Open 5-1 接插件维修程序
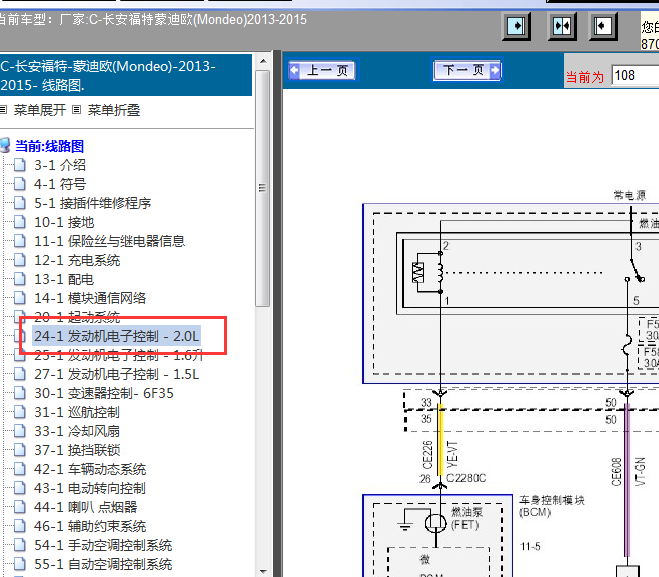 click(92, 203)
